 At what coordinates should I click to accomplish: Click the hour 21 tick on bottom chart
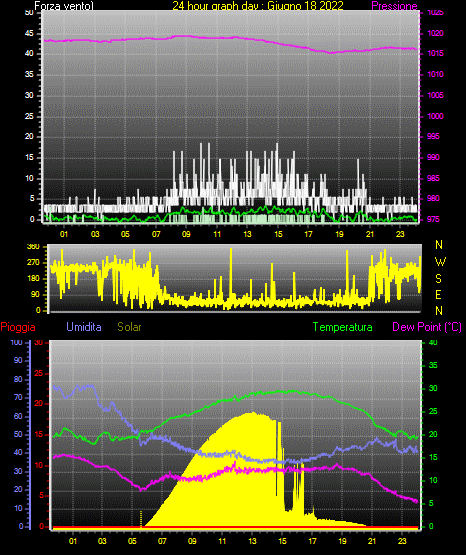coord(372,541)
